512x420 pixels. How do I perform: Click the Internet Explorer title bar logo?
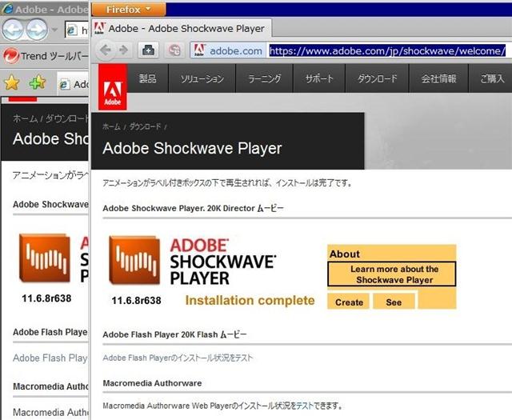(7, 9)
